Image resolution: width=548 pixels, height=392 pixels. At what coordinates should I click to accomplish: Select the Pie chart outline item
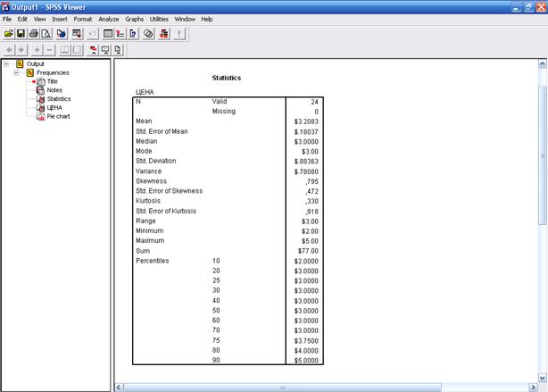[58, 116]
